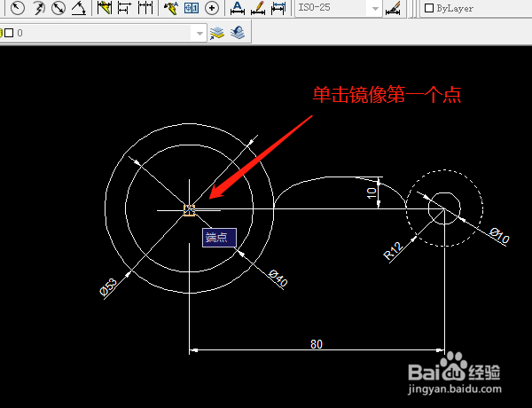Click the 80 linear dimension text
This screenshot has height=408, width=532.
tap(317, 344)
